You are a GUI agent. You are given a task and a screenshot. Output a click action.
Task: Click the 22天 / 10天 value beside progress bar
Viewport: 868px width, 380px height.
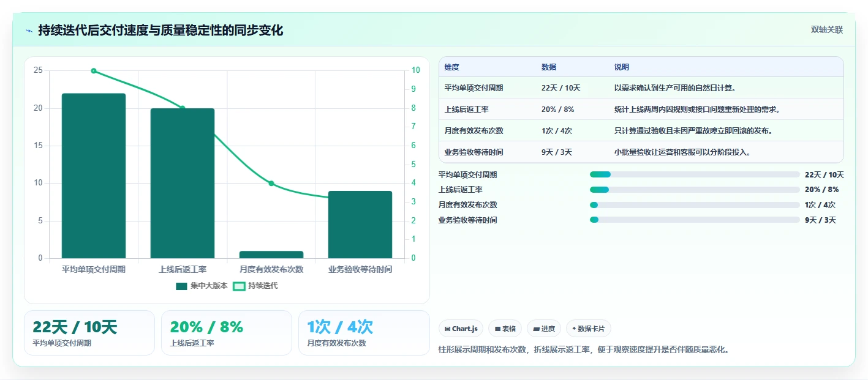[x=825, y=174]
